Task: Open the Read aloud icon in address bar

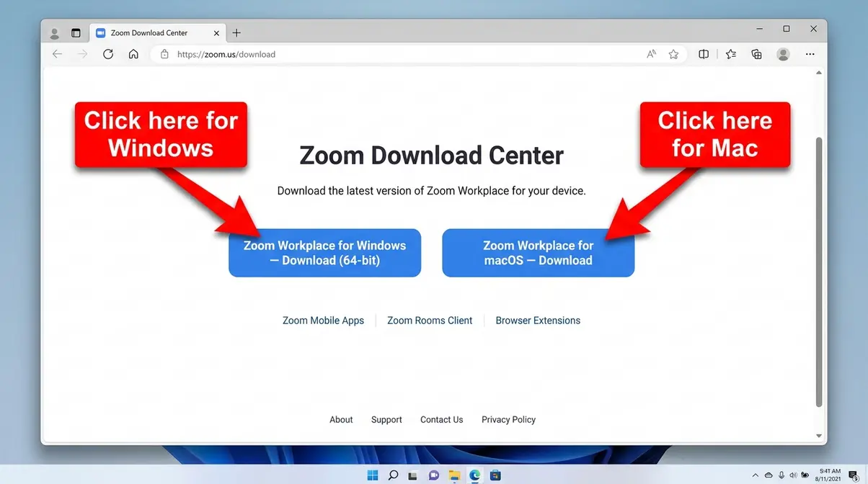Action: pyautogui.click(x=652, y=54)
